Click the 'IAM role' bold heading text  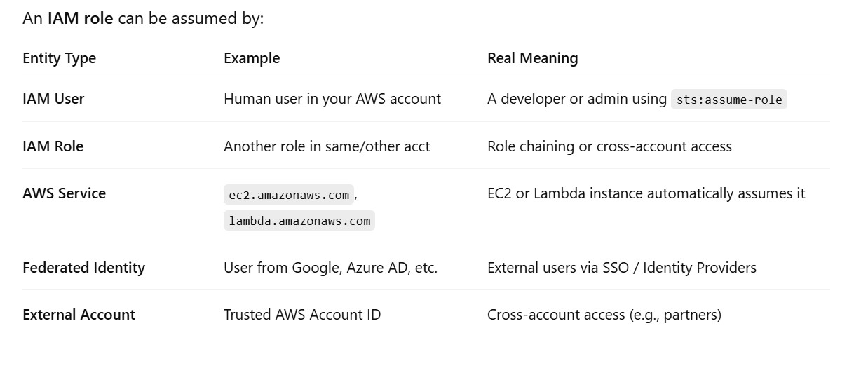click(x=80, y=19)
